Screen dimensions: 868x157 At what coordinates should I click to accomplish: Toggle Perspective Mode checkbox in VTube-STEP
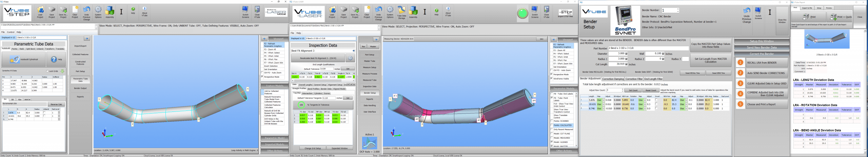point(262,77)
